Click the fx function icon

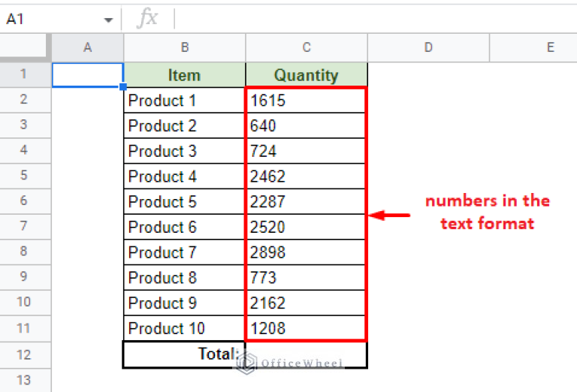(x=147, y=20)
